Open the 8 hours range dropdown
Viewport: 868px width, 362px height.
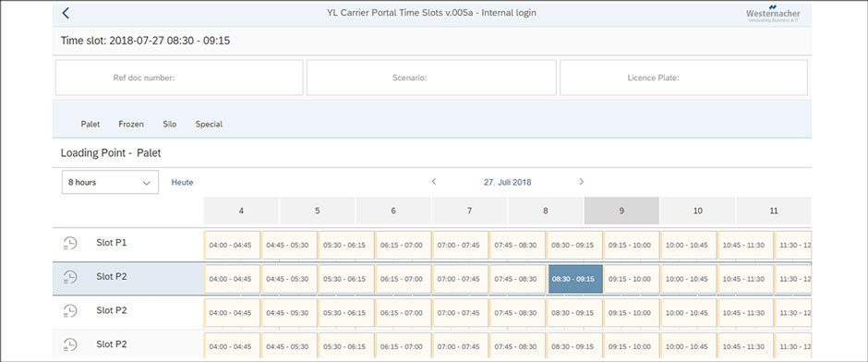pyautogui.click(x=110, y=182)
